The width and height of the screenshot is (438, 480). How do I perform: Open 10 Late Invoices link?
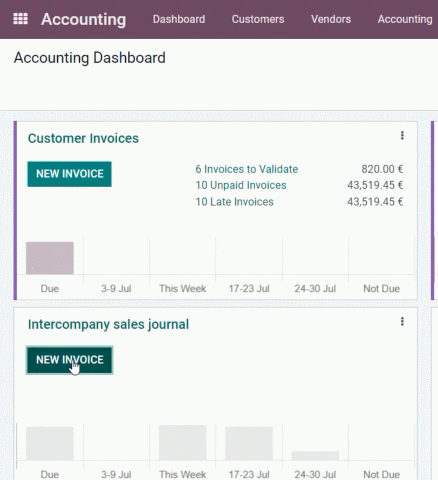(234, 202)
